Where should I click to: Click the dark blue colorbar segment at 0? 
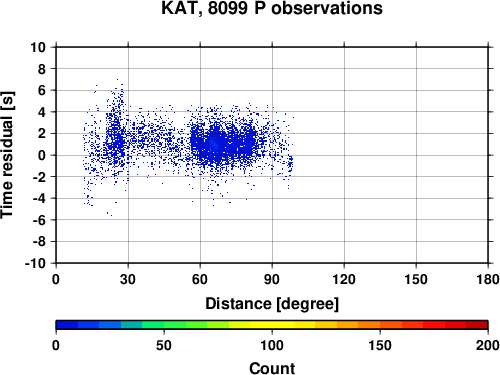(67, 325)
